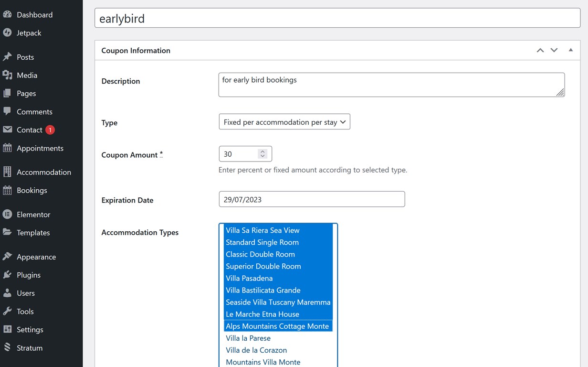Move Coupon Information panel down
Viewport: 588px width, 367px height.
pyautogui.click(x=554, y=50)
